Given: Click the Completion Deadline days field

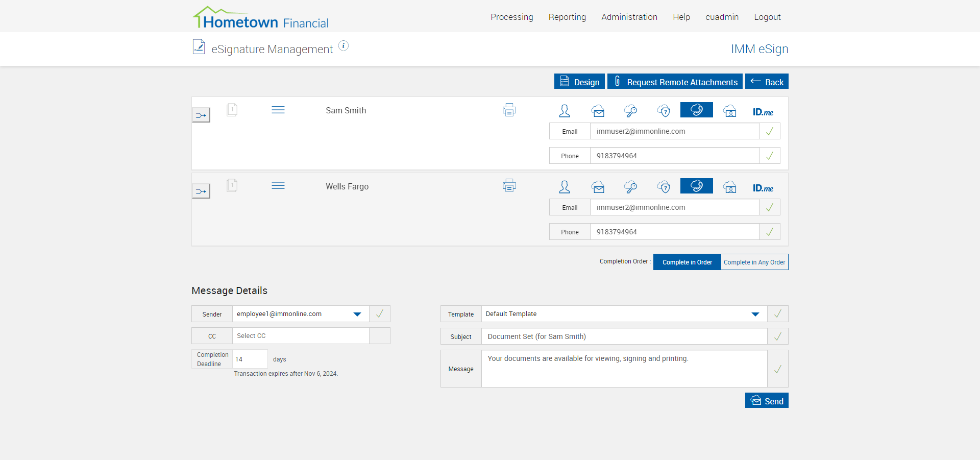Looking at the screenshot, I should click(250, 359).
